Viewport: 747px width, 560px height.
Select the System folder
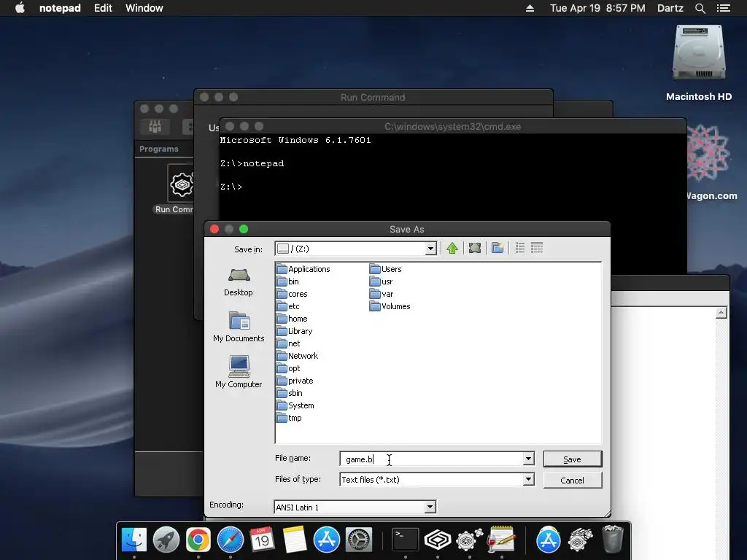(x=296, y=405)
